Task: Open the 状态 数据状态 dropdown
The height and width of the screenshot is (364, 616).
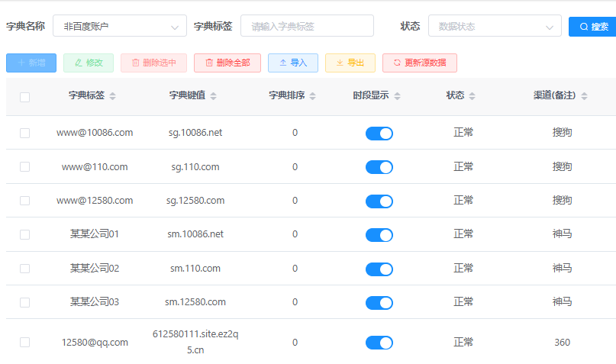Action: tap(495, 26)
